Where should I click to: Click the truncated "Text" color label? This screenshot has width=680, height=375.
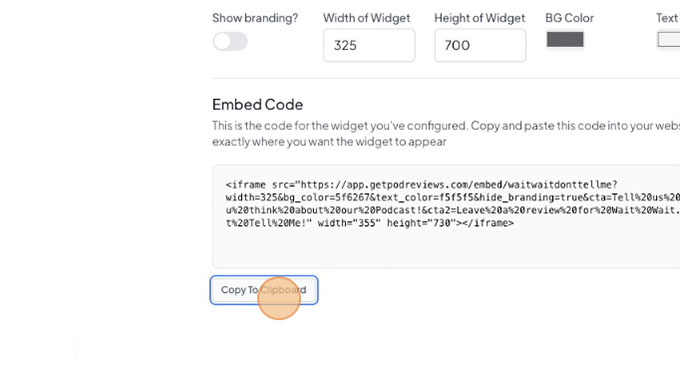click(667, 18)
